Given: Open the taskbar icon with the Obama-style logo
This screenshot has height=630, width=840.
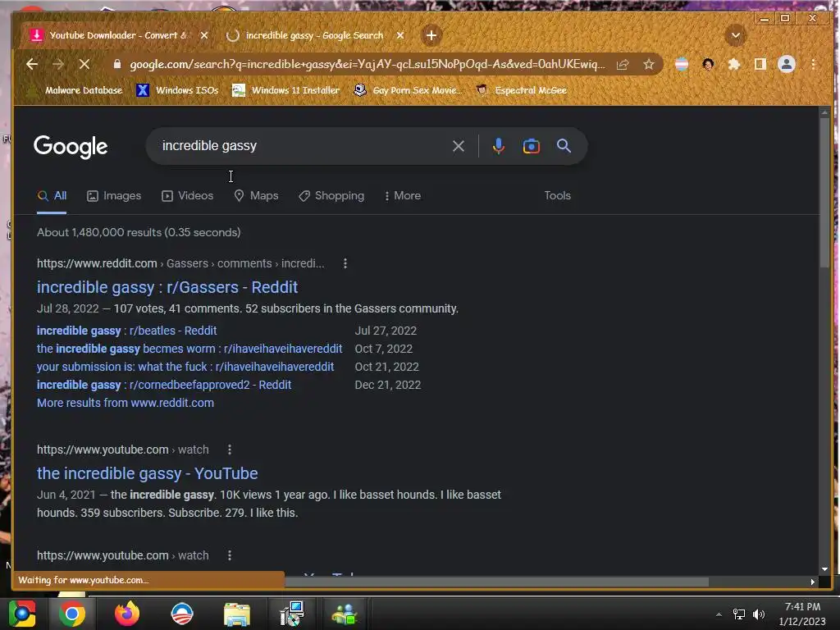Looking at the screenshot, I should [181, 614].
